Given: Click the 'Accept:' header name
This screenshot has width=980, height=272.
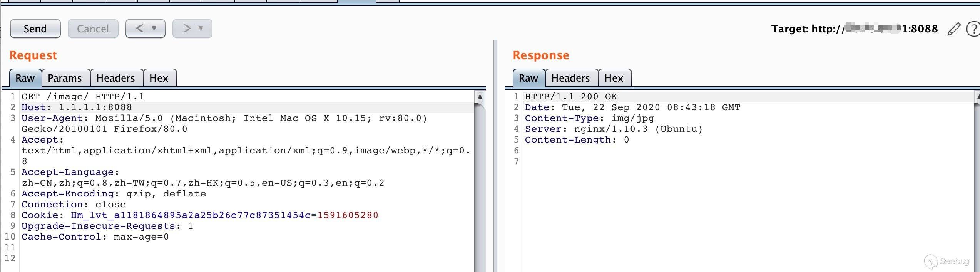Looking at the screenshot, I should pos(42,140).
